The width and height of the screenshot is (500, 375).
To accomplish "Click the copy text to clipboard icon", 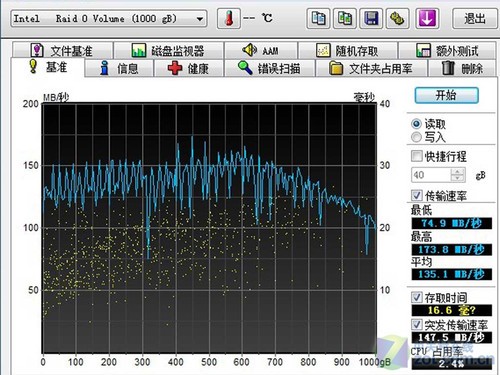I will 318,18.
